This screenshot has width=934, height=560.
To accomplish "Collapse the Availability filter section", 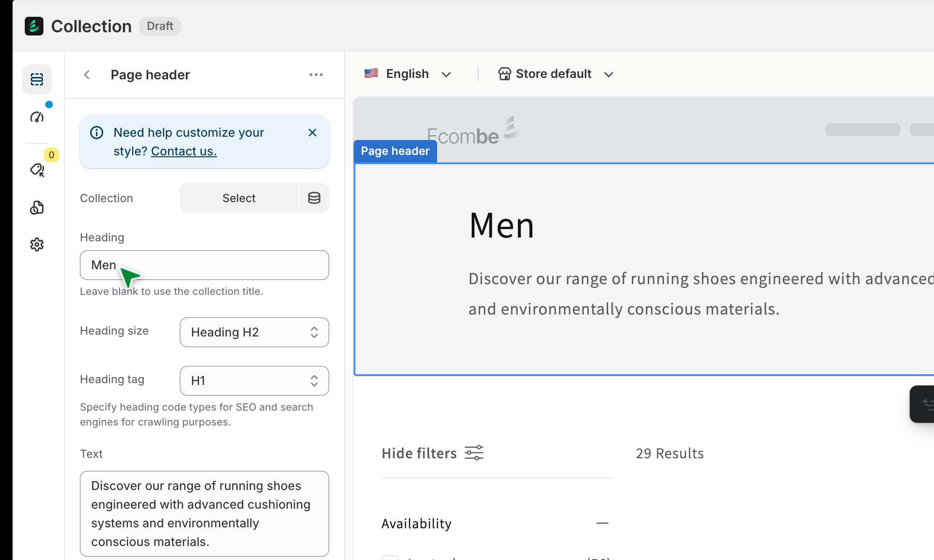I will (x=602, y=524).
